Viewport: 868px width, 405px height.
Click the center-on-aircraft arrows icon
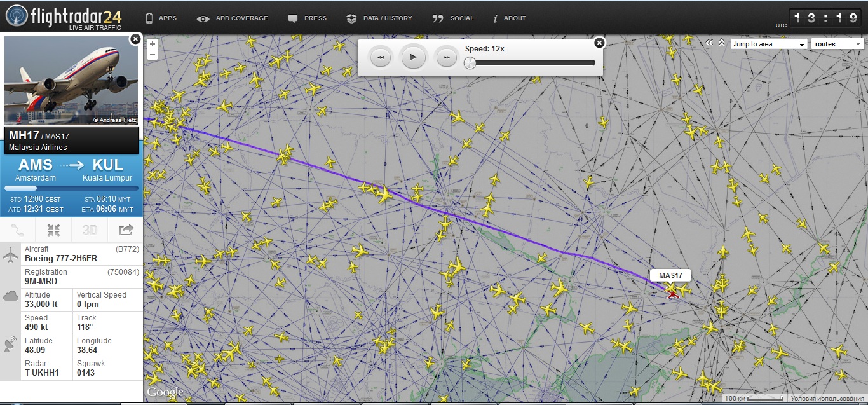[53, 230]
